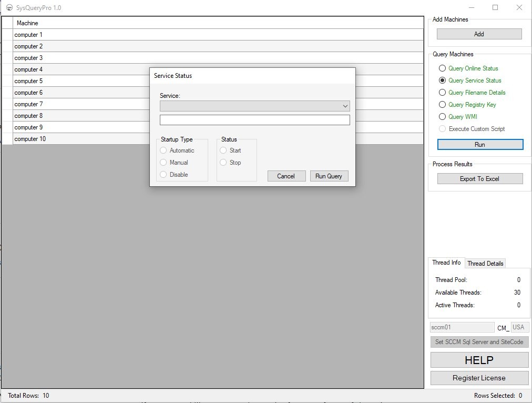Viewport: 532px width, 403px height.
Task: Click the SysQueryPro app icon in title bar
Action: [x=9, y=7]
